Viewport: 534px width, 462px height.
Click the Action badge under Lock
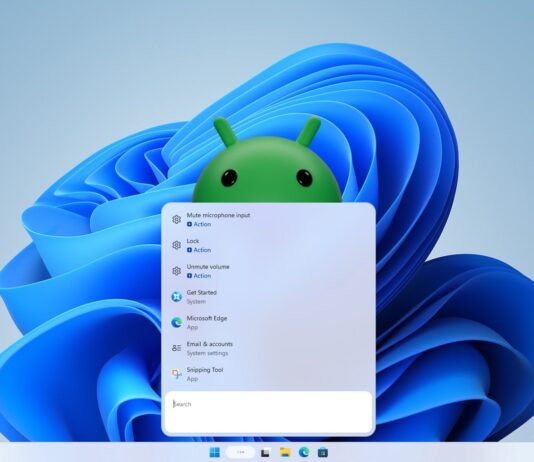199,250
